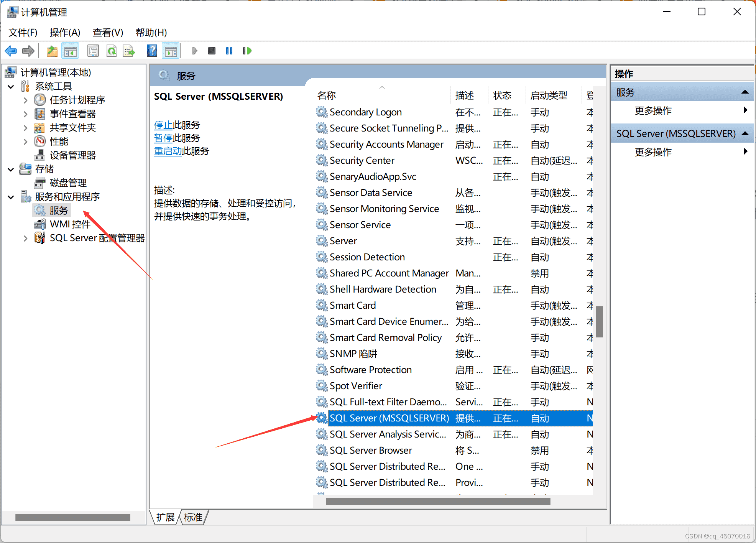Collapse the 系统工具 tree node
The image size is (756, 543).
pos(11,87)
